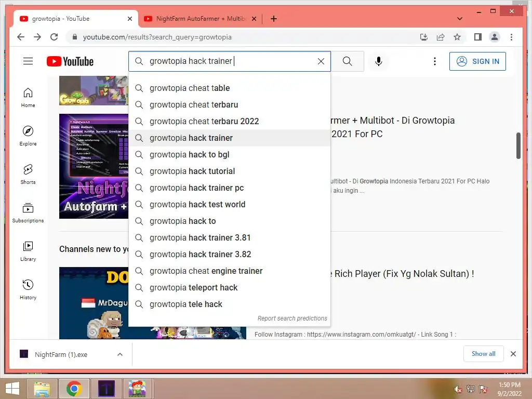Click the share page icon in address bar
Viewport: 532px width, 399px height.
(x=441, y=37)
